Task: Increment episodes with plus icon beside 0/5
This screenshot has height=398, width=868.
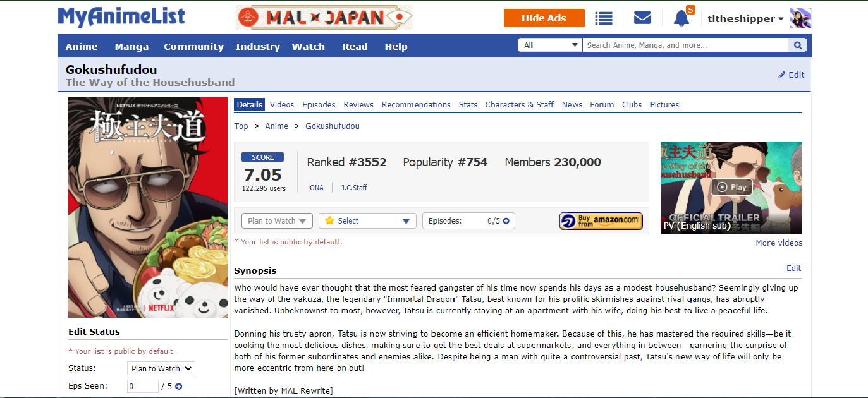Action: (x=506, y=221)
